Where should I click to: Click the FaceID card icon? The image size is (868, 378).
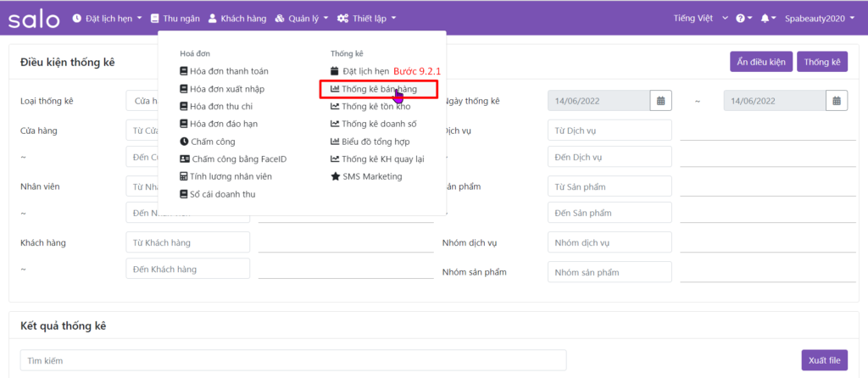tap(185, 158)
